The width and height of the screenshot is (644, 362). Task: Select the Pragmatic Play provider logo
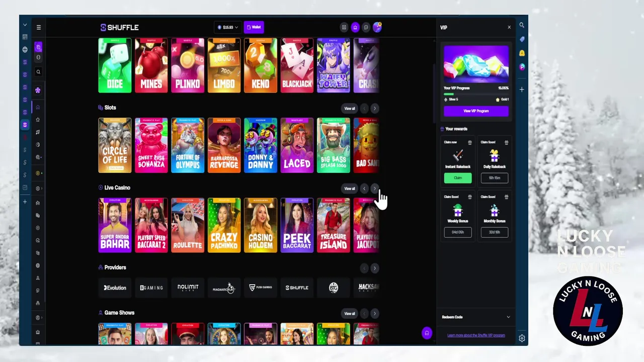point(224,288)
